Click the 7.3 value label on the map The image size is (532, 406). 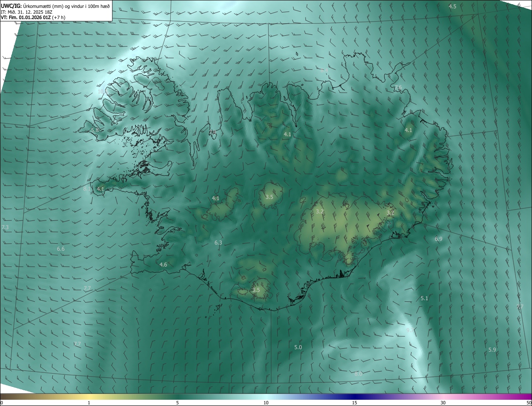pyautogui.click(x=5, y=227)
